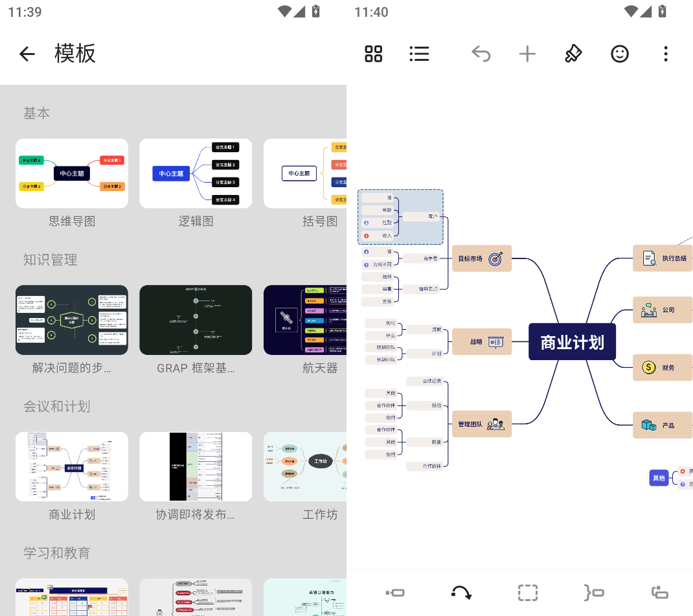Tap the add topic icon in bottom bar
The width and height of the screenshot is (693, 616).
pos(394,593)
